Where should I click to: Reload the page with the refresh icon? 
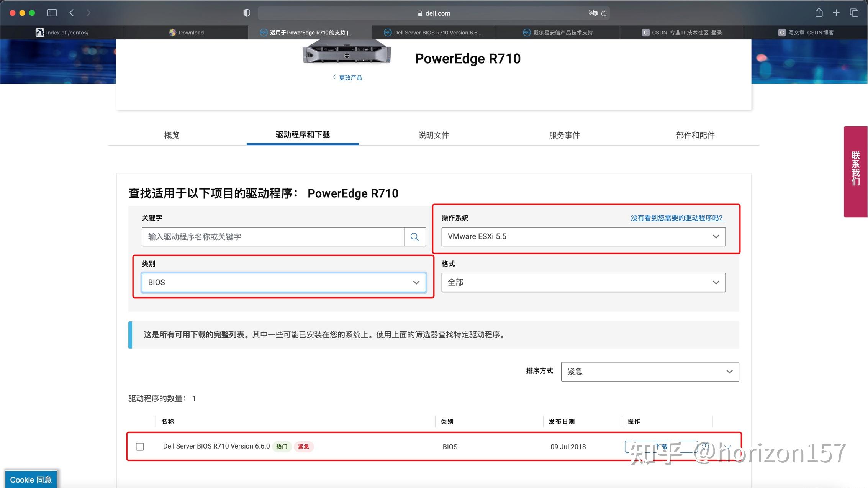coord(604,13)
